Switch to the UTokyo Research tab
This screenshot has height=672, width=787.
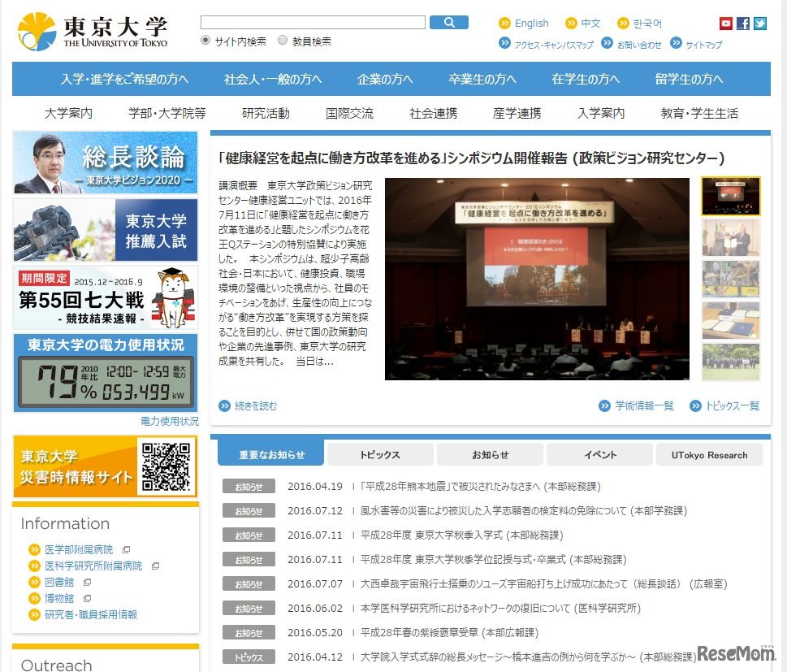click(709, 454)
